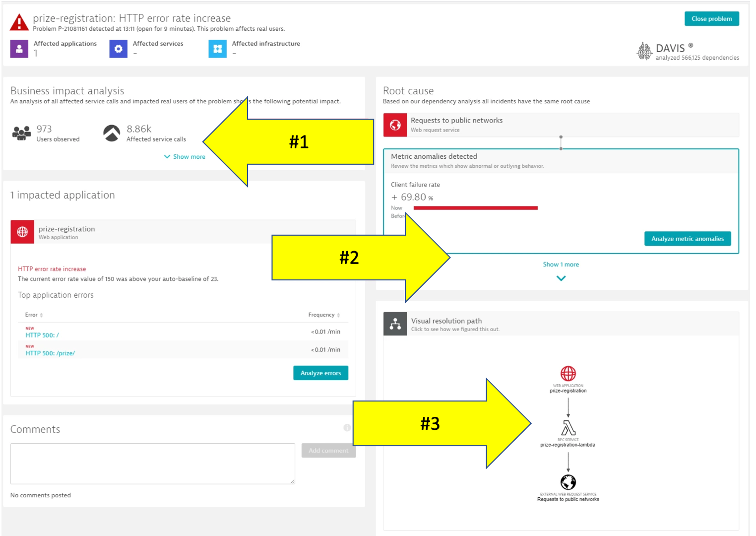Click the analyzed 566,125 dependencies text

(697, 58)
